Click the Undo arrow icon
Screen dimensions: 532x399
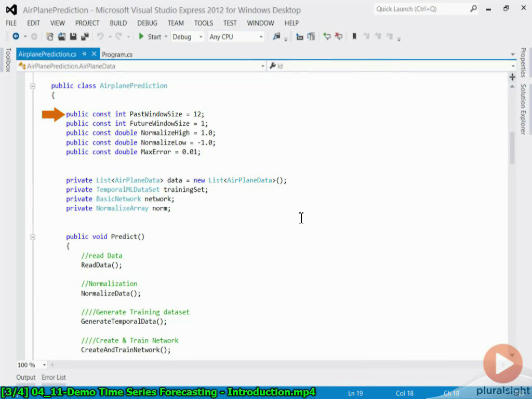(x=100, y=36)
